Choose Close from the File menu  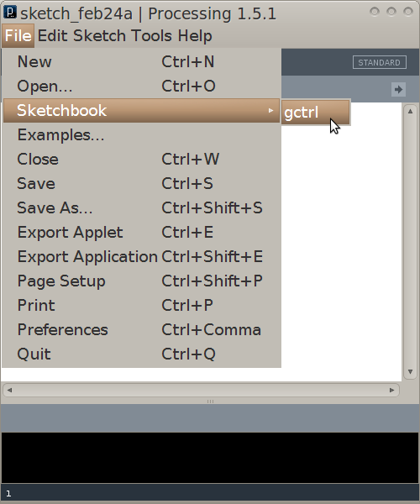point(141,159)
